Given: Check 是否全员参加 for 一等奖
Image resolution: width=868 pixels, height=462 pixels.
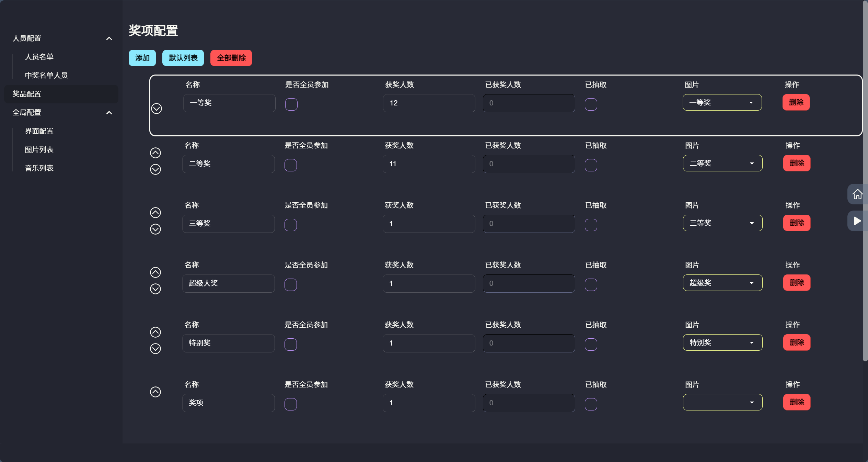Looking at the screenshot, I should 291,104.
